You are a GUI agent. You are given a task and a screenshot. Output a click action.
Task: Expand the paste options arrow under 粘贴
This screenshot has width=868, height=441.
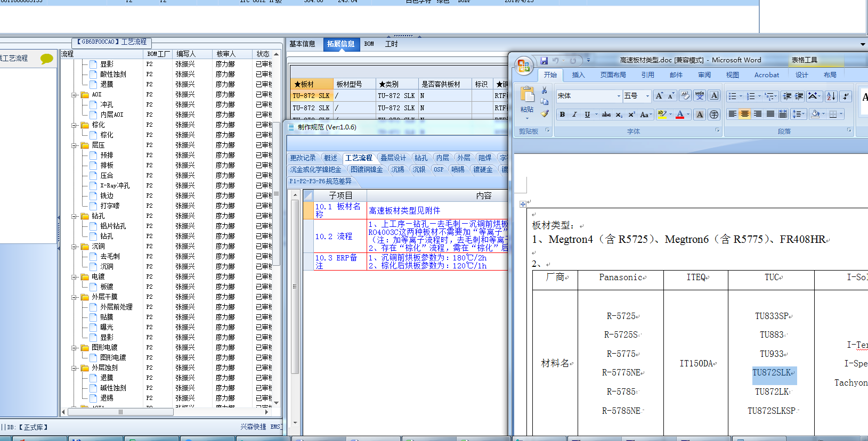tap(527, 118)
